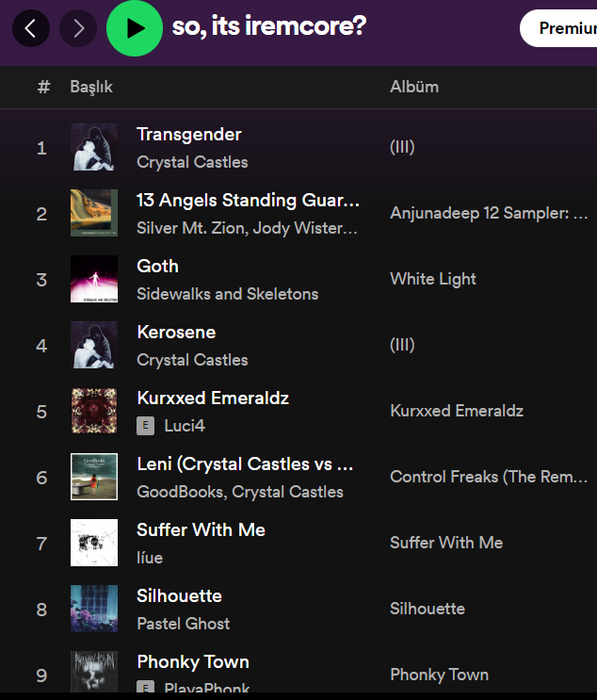Click the Premium button
The width and height of the screenshot is (597, 700).
pos(565,28)
